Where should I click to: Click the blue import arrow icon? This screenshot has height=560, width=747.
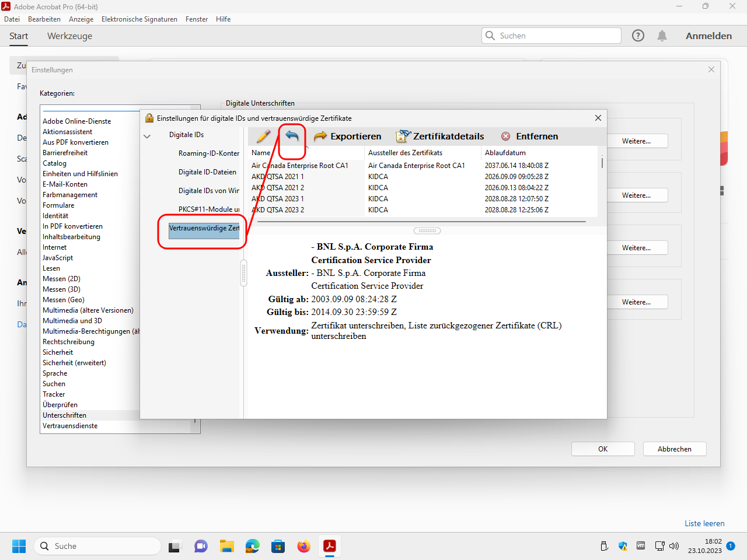tap(292, 136)
